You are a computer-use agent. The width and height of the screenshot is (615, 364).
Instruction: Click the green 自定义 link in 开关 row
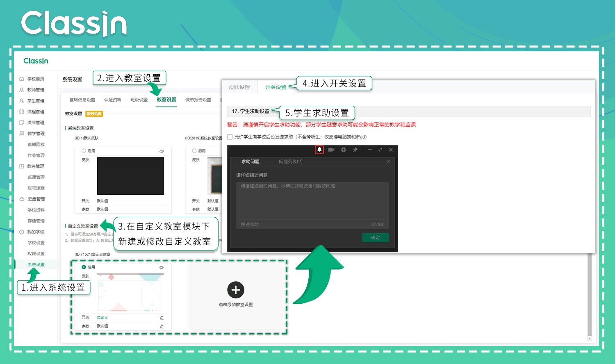[102, 318]
